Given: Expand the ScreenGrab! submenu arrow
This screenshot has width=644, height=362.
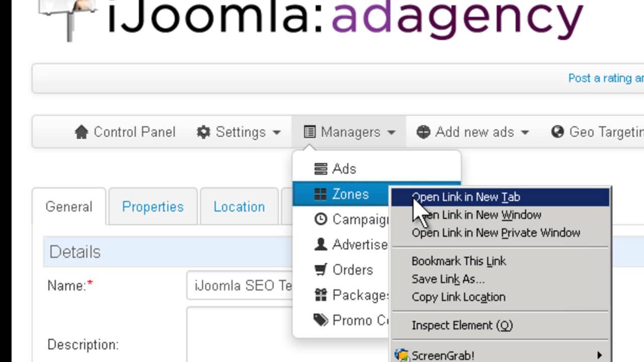Looking at the screenshot, I should (x=599, y=355).
